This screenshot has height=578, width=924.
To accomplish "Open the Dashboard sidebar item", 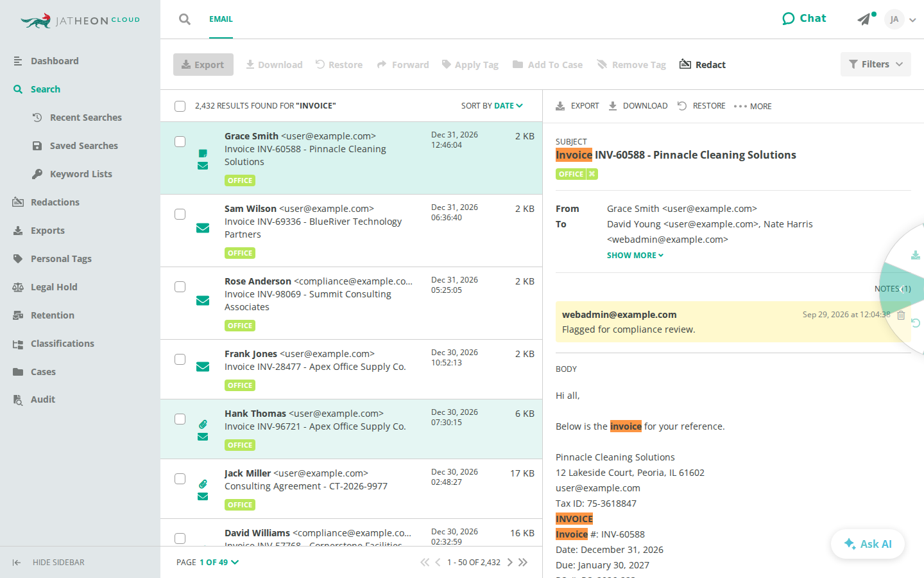I will coord(55,61).
